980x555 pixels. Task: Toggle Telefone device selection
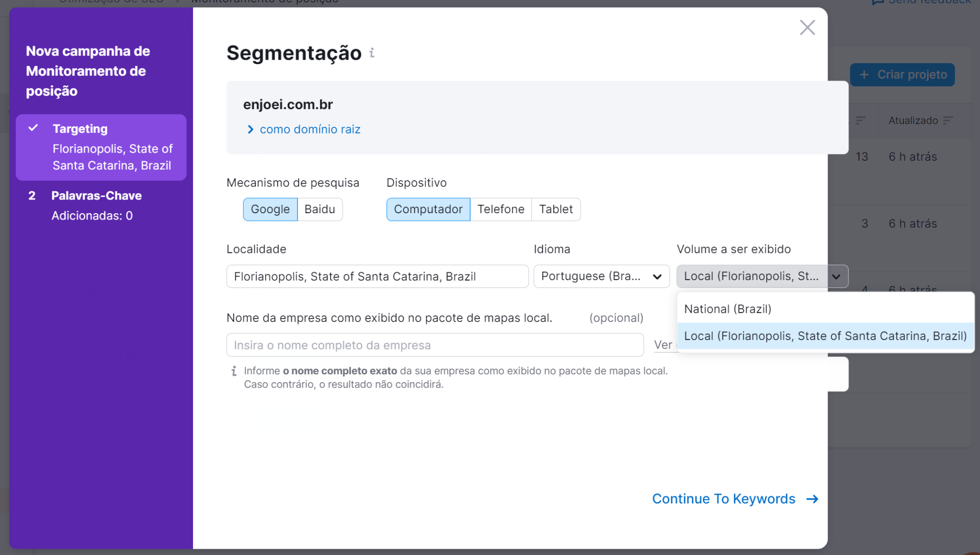coord(501,209)
